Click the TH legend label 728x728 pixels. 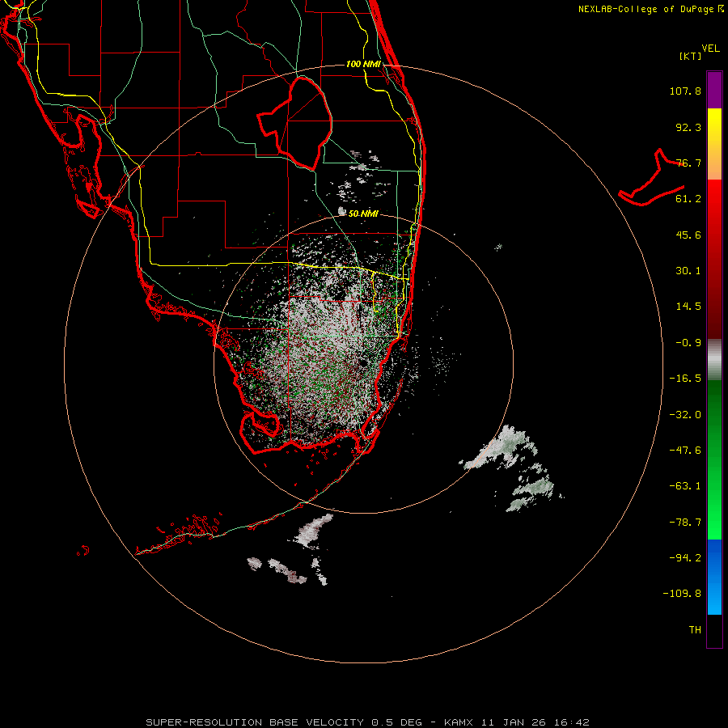(695, 630)
